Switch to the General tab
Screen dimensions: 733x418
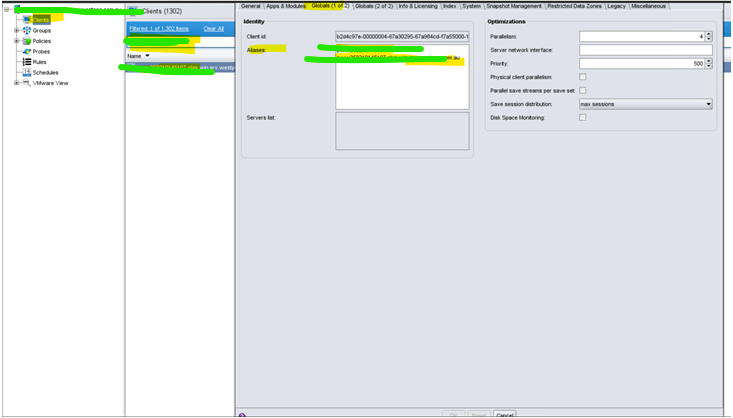pos(251,6)
